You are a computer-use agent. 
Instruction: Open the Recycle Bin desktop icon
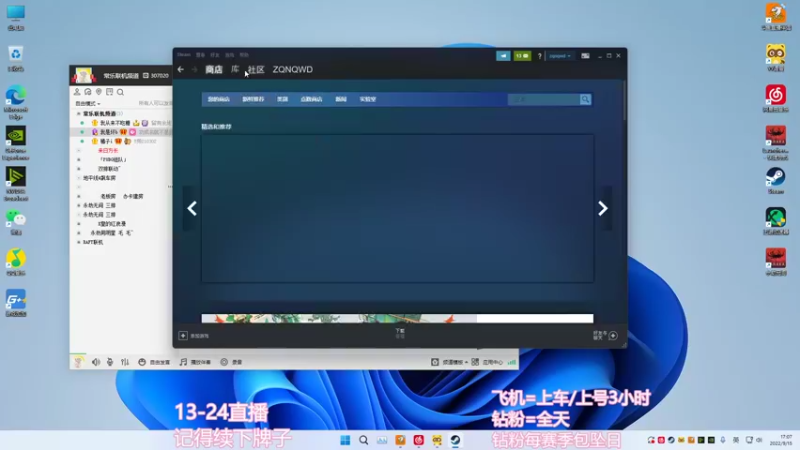pyautogui.click(x=16, y=59)
